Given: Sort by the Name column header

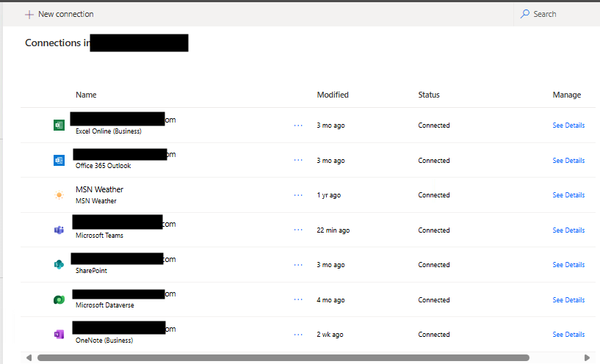Looking at the screenshot, I should [x=86, y=95].
